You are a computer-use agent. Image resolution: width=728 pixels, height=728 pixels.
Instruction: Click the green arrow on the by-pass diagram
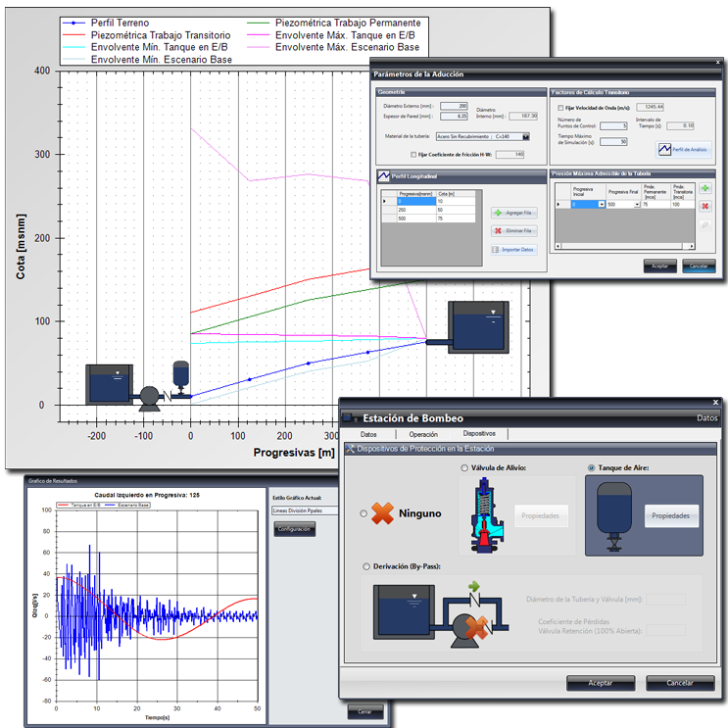point(474,586)
